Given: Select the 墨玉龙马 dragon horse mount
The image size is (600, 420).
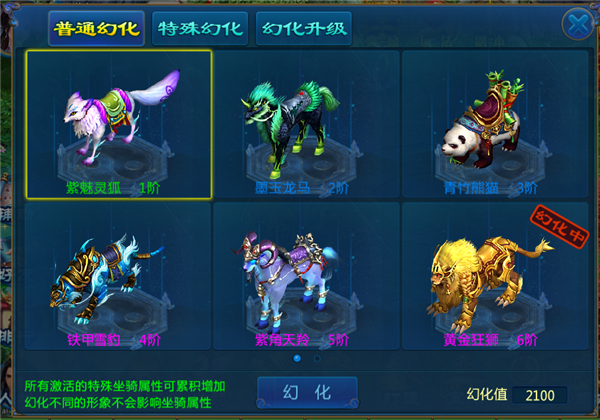Looking at the screenshot, I should click(x=307, y=124).
